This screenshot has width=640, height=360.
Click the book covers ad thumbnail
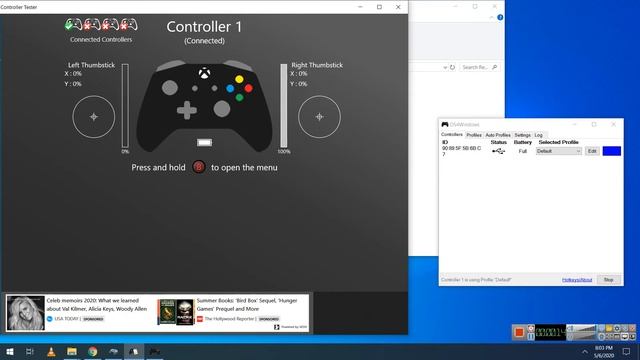point(176,312)
